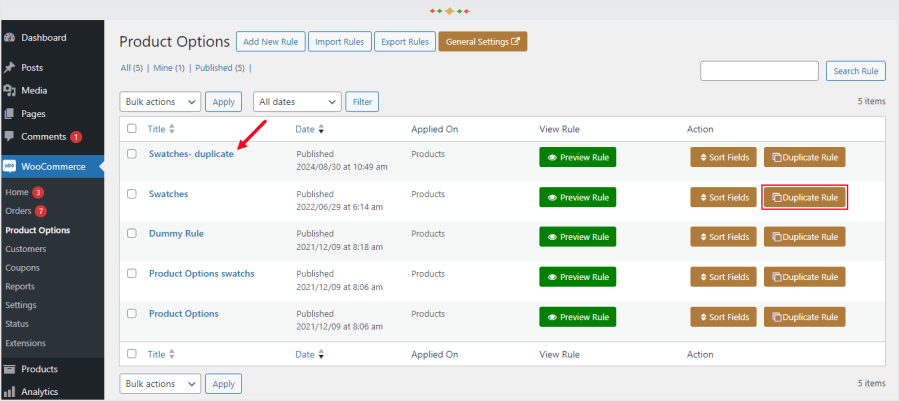Screen dimensions: 899x401
Task: Click the Filter button
Action: tap(362, 102)
